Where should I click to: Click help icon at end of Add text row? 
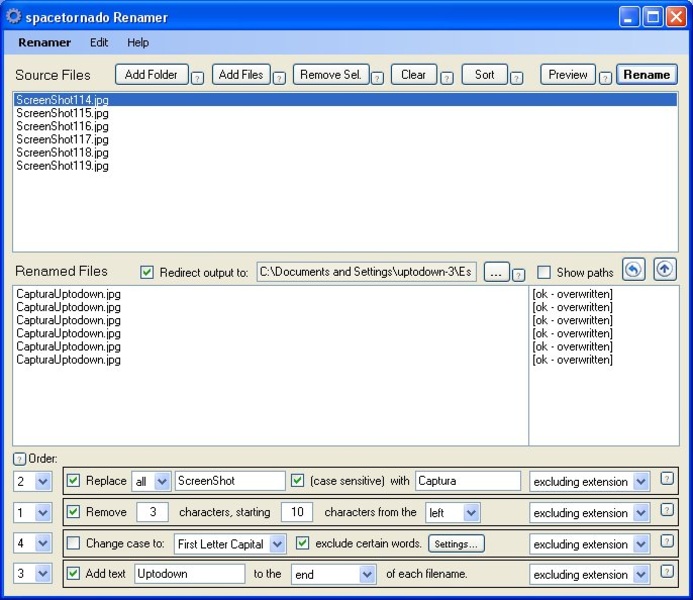click(667, 572)
